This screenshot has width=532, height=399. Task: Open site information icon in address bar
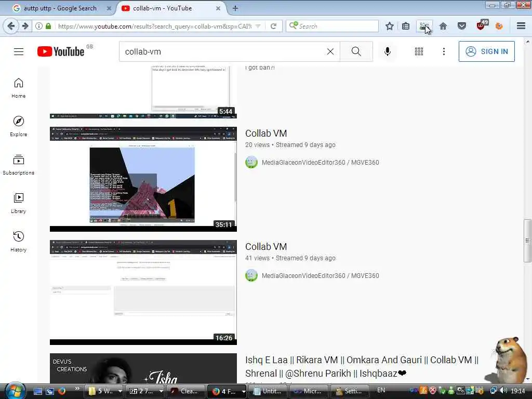click(39, 26)
